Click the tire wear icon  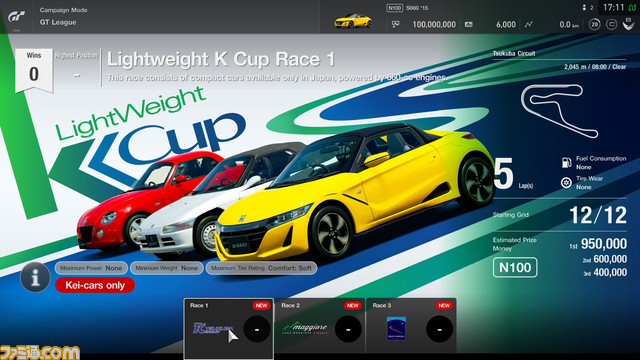[566, 182]
